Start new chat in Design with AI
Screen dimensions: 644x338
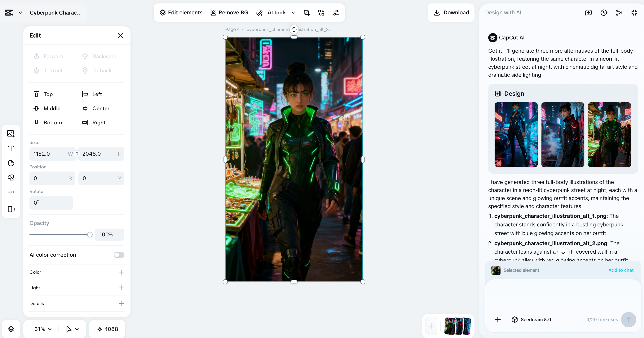(588, 12)
